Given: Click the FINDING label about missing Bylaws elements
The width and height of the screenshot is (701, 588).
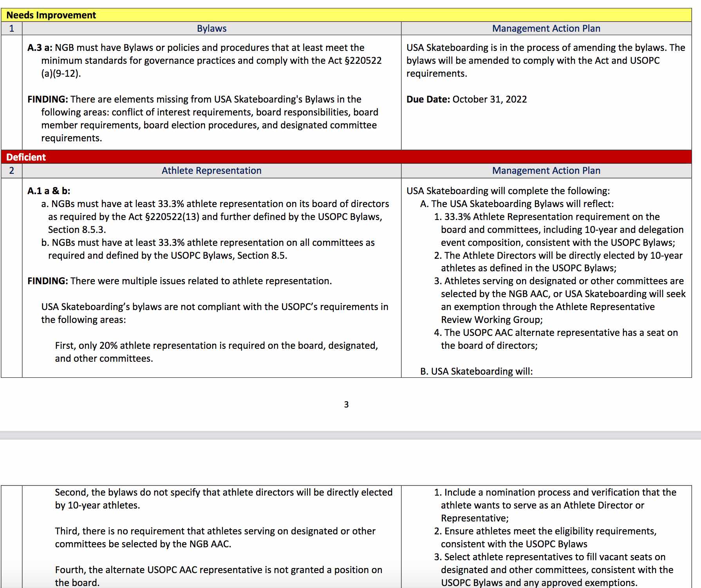Looking at the screenshot, I should [47, 99].
